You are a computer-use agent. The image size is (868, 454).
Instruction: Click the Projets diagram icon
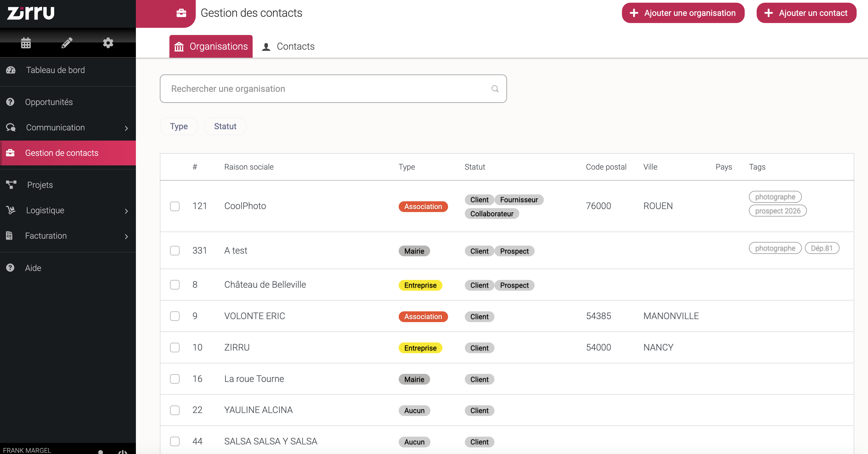11,185
